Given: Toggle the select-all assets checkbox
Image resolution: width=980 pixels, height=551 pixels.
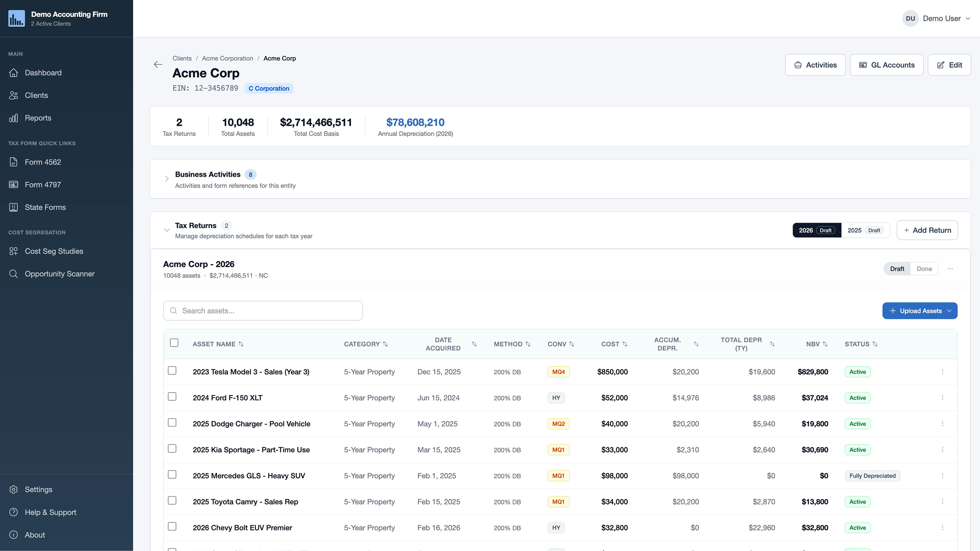Looking at the screenshot, I should tap(174, 343).
